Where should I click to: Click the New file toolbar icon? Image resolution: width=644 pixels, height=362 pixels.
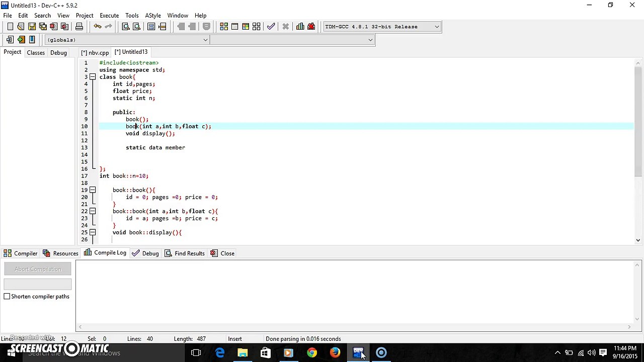[10, 26]
